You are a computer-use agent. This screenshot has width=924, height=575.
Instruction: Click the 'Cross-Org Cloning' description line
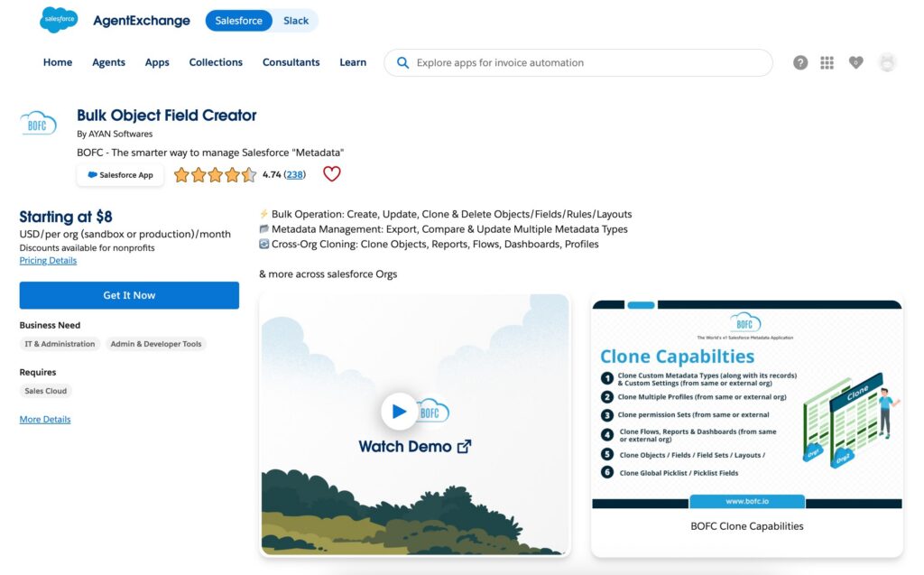tap(429, 244)
